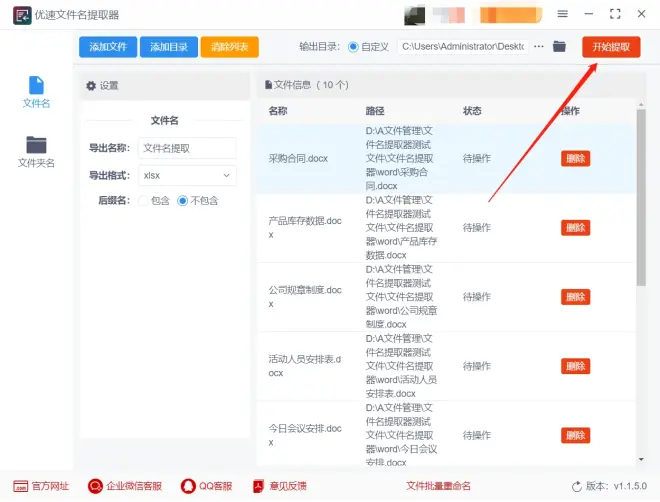This screenshot has height=502, width=660.
Task: Open the output folder icon
Action: [x=559, y=46]
